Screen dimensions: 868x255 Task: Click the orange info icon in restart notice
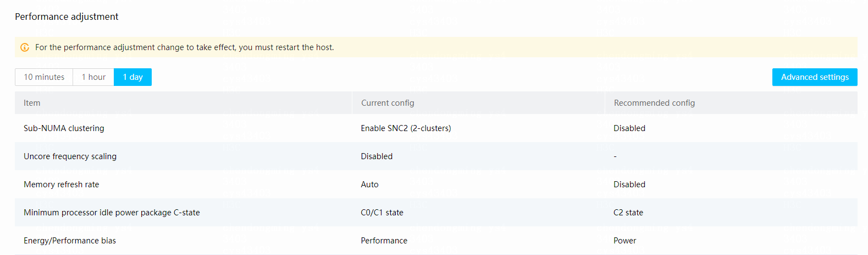click(x=25, y=47)
